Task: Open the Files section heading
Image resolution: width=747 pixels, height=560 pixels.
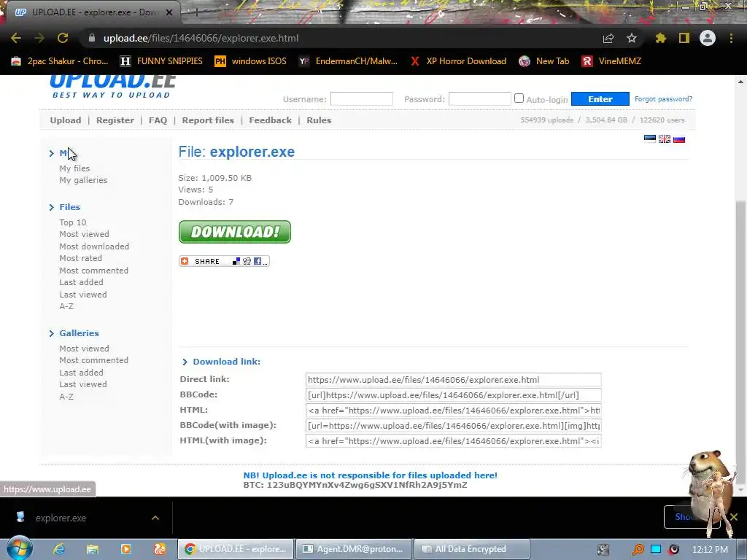Action: pos(69,206)
